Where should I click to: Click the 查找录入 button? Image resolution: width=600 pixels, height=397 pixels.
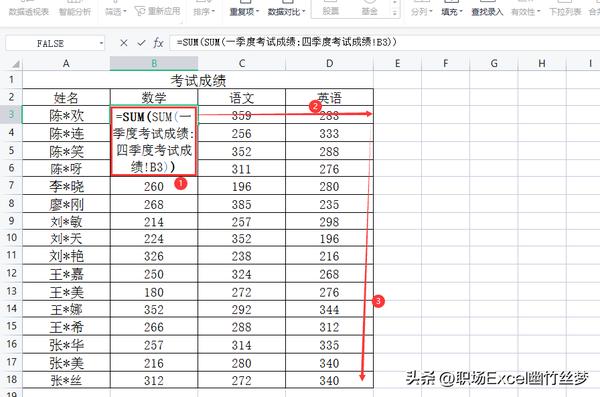[x=487, y=12]
